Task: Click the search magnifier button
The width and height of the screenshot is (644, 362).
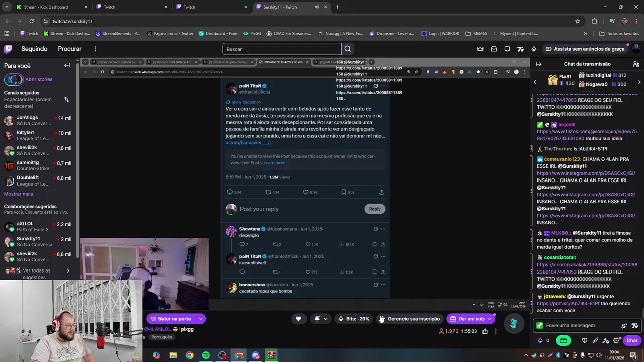Action: pyautogui.click(x=348, y=49)
